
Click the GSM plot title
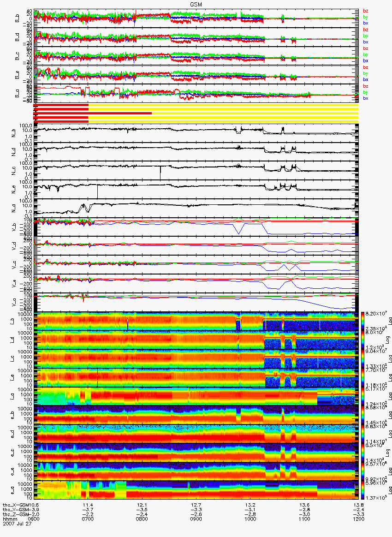click(x=196, y=4)
